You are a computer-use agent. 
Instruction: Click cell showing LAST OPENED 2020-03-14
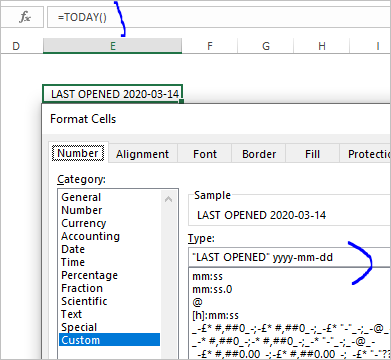click(x=113, y=94)
